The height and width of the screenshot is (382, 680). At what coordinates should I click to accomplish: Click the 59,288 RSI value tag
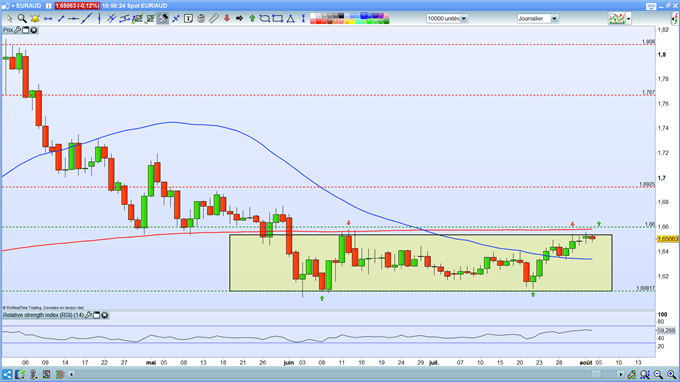(x=667, y=330)
